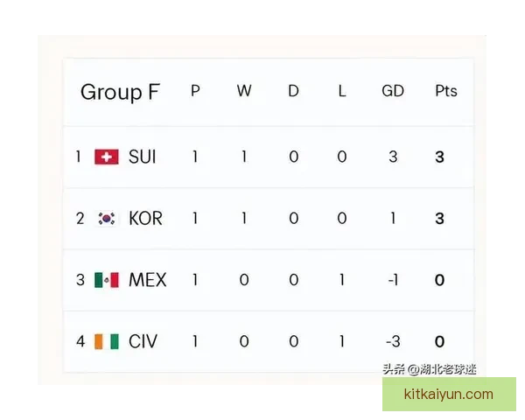Click the South Korea flag icon
This screenshot has height=420, width=525.
[x=107, y=219]
